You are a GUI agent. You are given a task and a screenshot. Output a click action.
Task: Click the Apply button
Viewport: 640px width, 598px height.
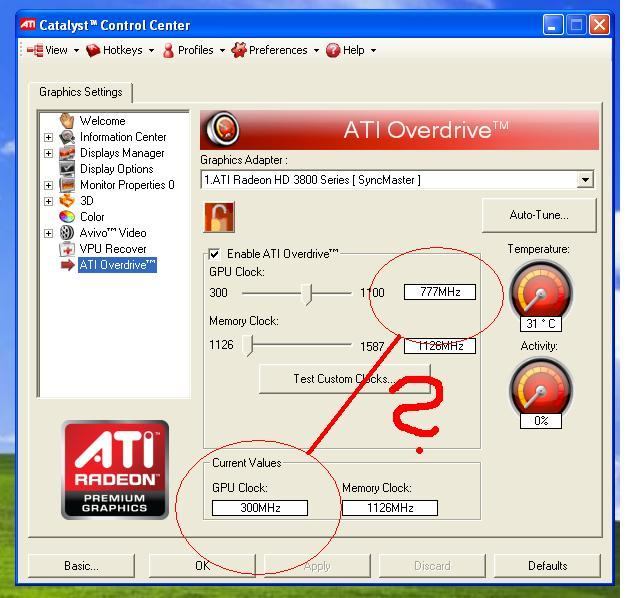tap(317, 566)
